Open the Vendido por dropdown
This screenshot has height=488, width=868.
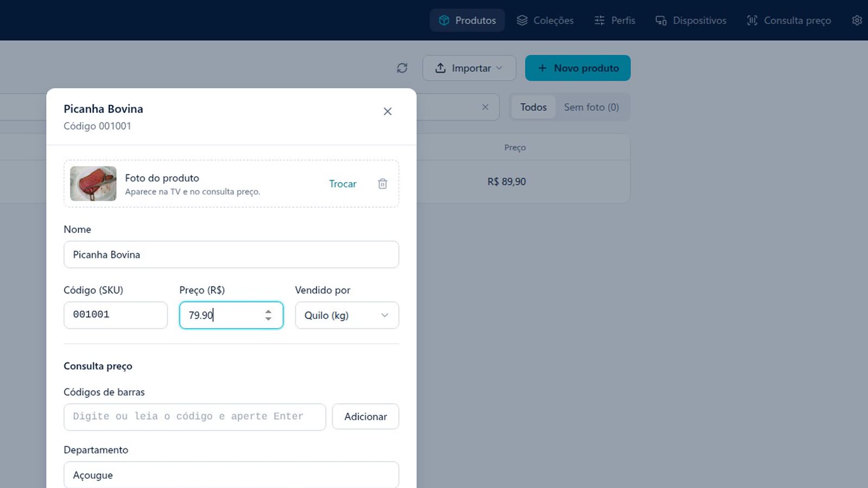point(347,315)
